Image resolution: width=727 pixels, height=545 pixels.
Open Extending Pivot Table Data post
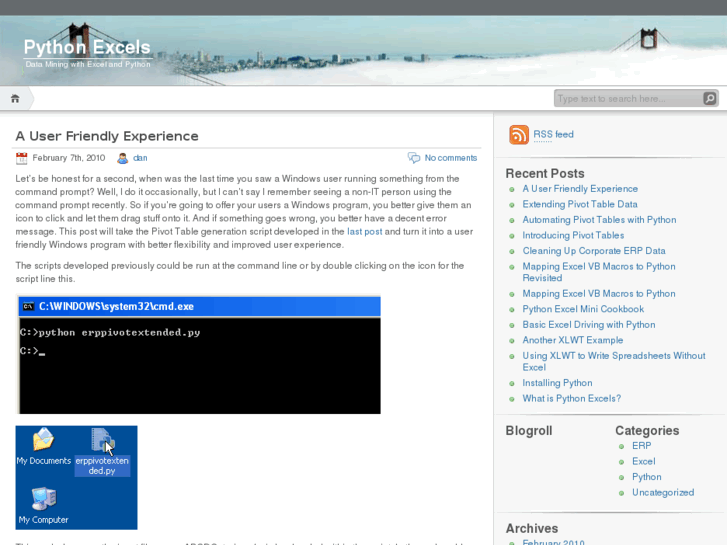580,204
